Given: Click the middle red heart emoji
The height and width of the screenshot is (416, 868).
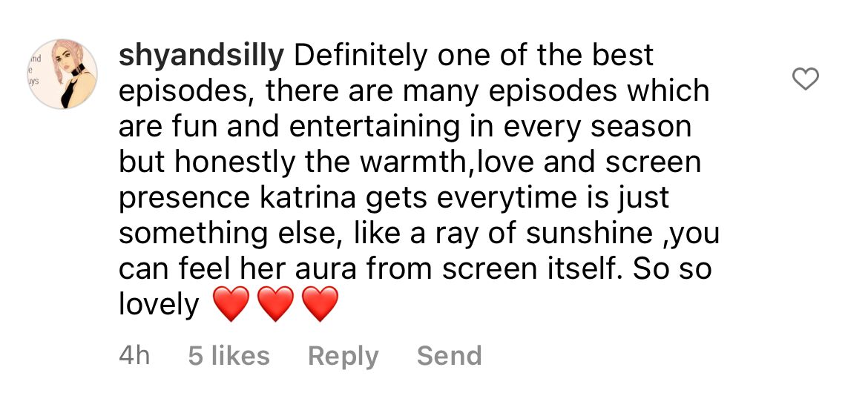Looking at the screenshot, I should click(x=276, y=304).
